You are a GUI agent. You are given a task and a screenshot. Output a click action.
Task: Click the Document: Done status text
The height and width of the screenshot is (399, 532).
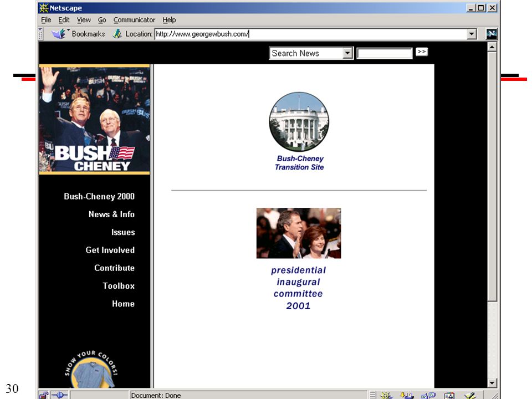pos(156,395)
